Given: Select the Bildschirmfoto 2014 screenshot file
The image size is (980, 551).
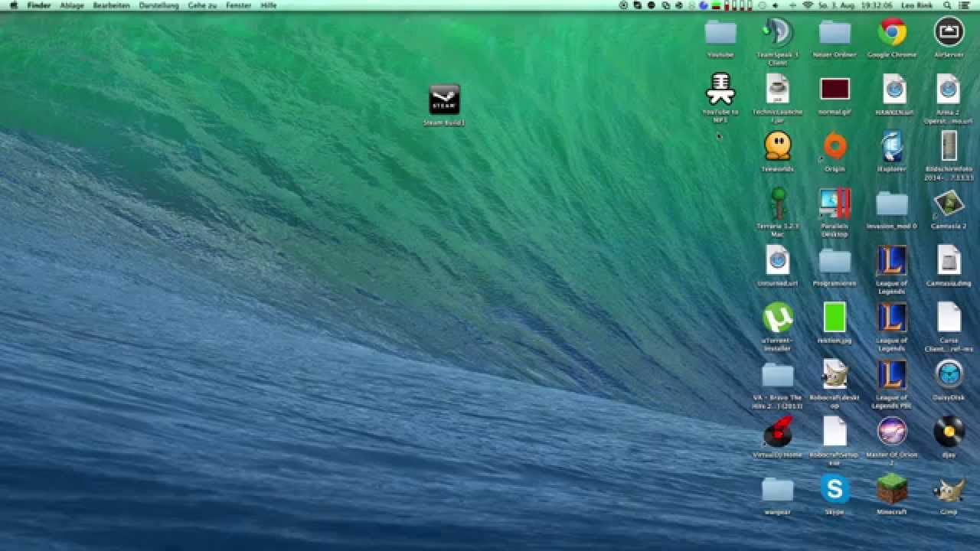Looking at the screenshot, I should click(949, 145).
